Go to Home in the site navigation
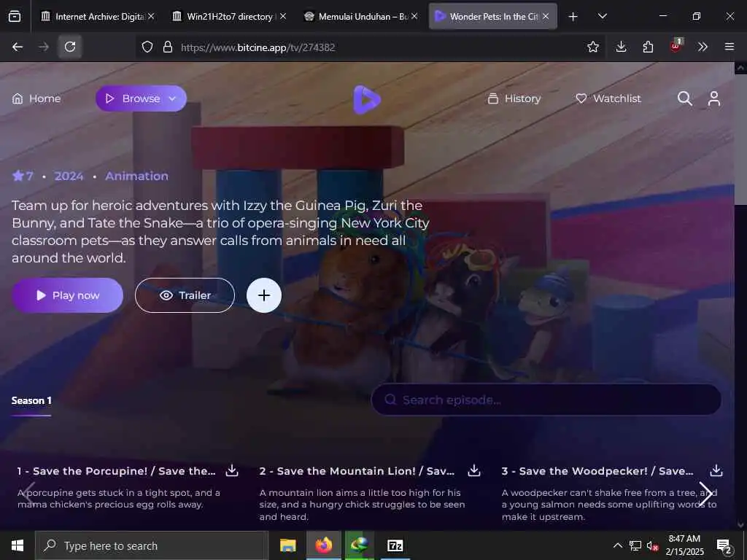This screenshot has height=560, width=747. tap(36, 98)
